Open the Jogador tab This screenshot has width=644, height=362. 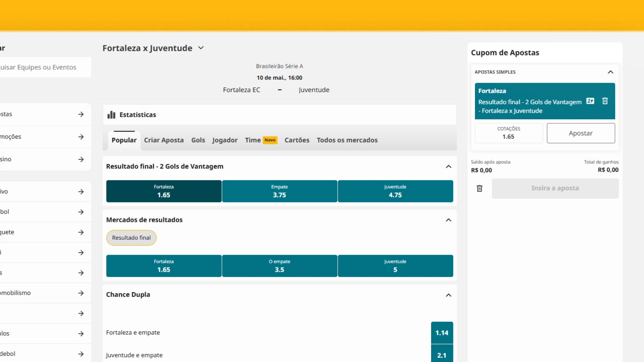click(x=225, y=140)
